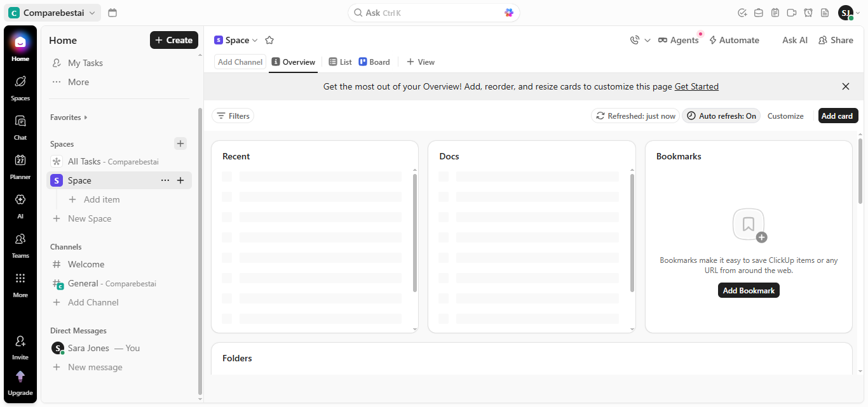The image size is (868, 407).
Task: Click the Automate button
Action: click(734, 40)
